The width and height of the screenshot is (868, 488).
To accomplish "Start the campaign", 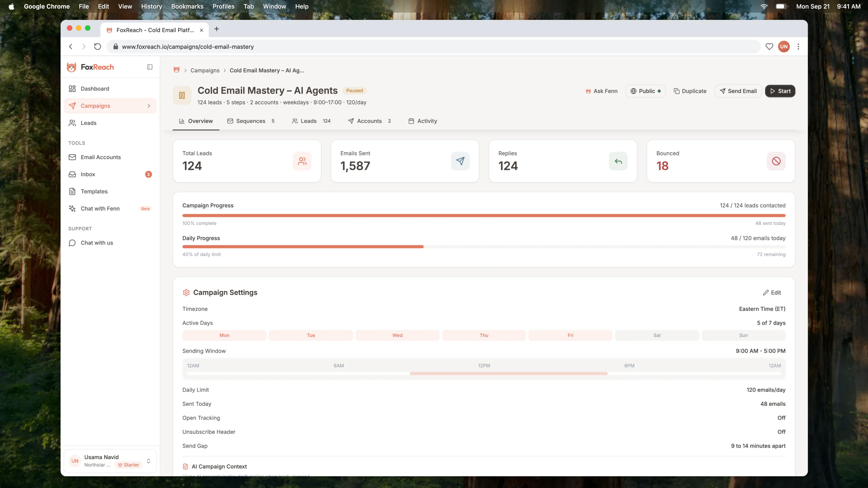I will coord(780,91).
